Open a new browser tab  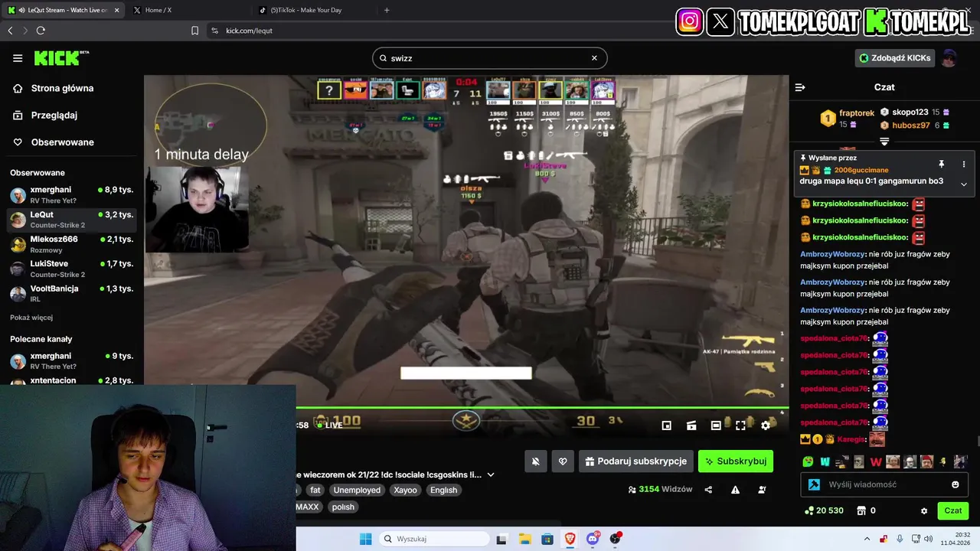(387, 10)
